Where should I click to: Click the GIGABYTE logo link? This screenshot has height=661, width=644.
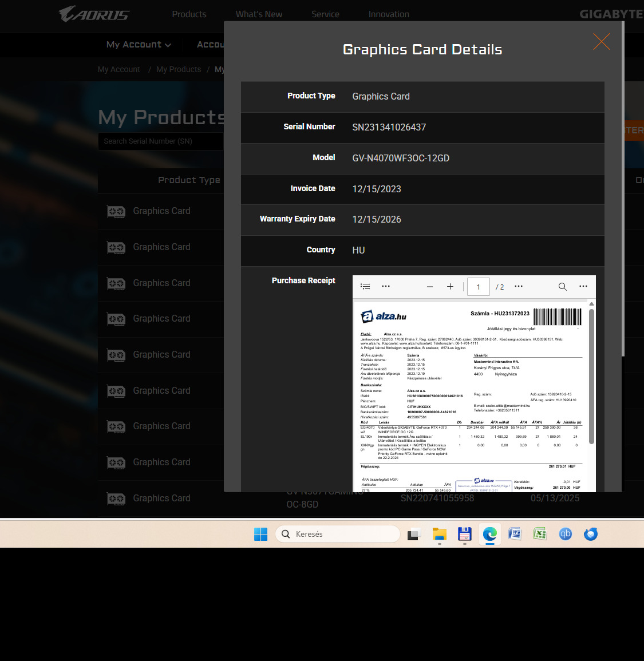pos(611,14)
